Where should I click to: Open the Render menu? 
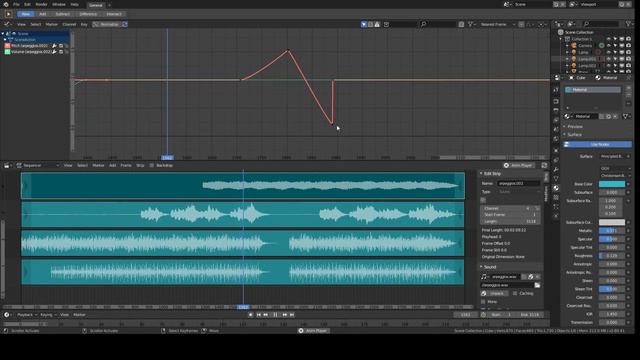tap(41, 4)
